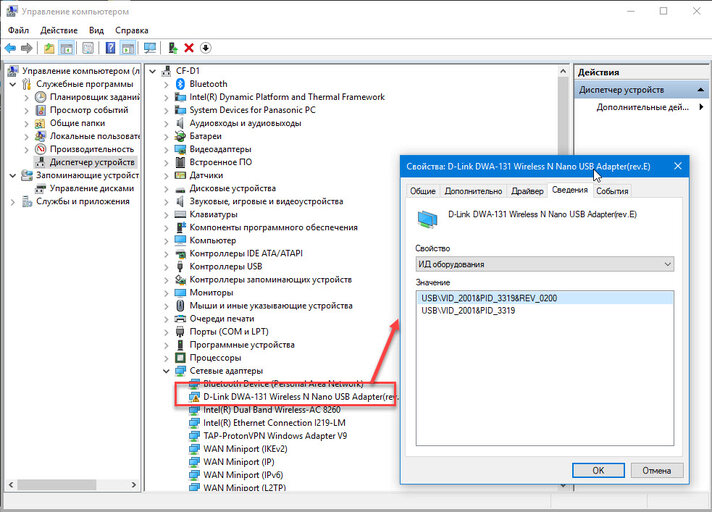Screen dimensions: 712x512
Task: Click the Мыши и иные указывающие устройства icon
Action: coord(180,306)
